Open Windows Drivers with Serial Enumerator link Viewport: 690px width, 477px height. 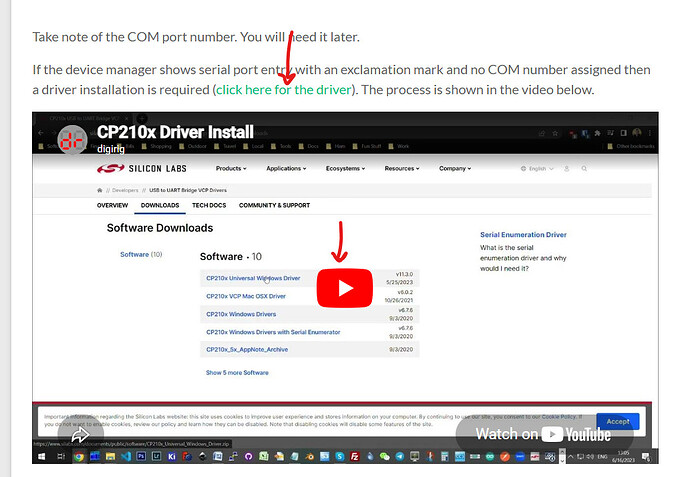pos(273,332)
